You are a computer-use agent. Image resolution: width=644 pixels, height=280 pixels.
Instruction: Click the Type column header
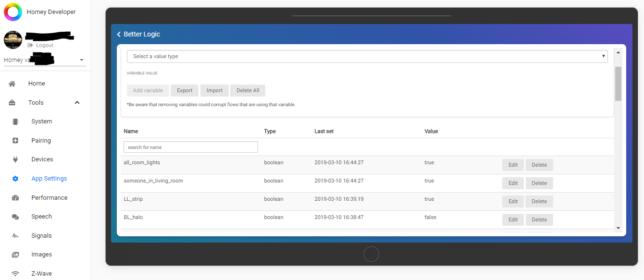coord(270,131)
